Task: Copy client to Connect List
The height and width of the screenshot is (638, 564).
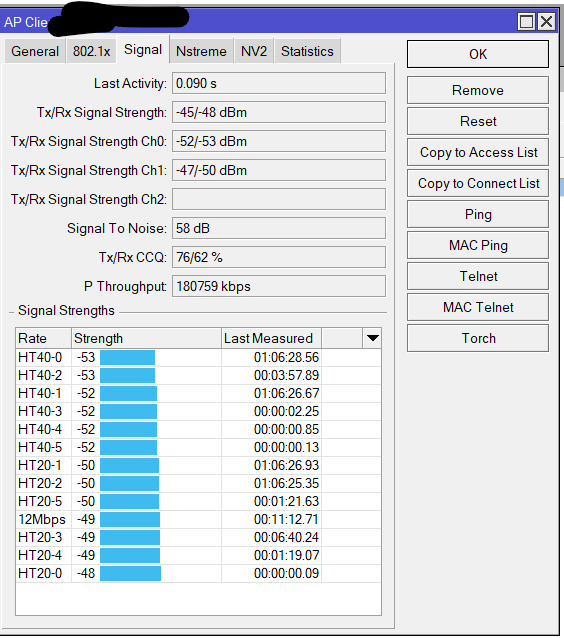Action: [x=478, y=183]
